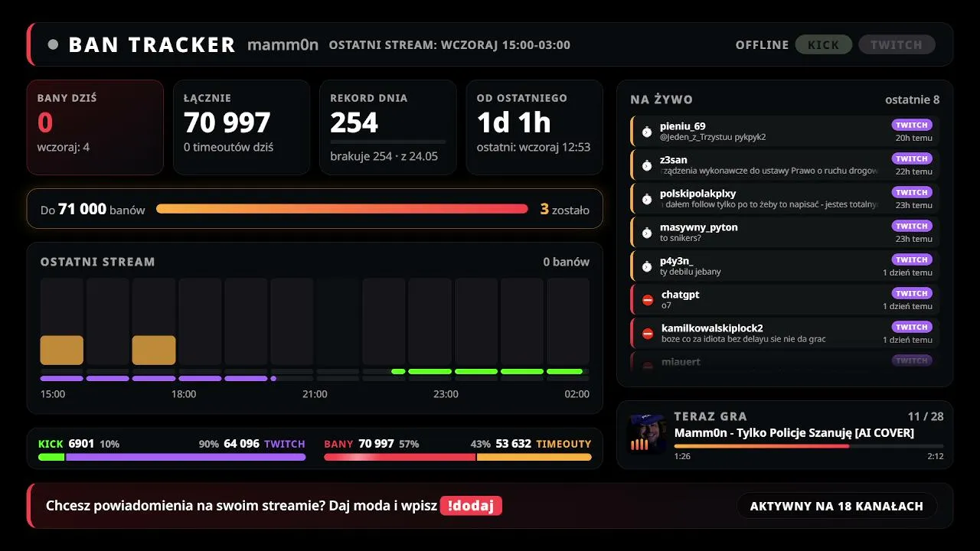
Task: Click the !dodaj command badge
Action: [x=471, y=506]
